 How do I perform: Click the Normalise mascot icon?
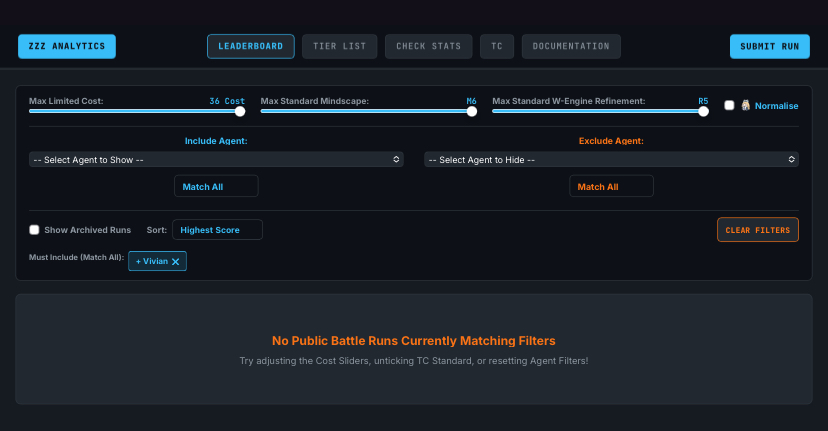point(746,105)
